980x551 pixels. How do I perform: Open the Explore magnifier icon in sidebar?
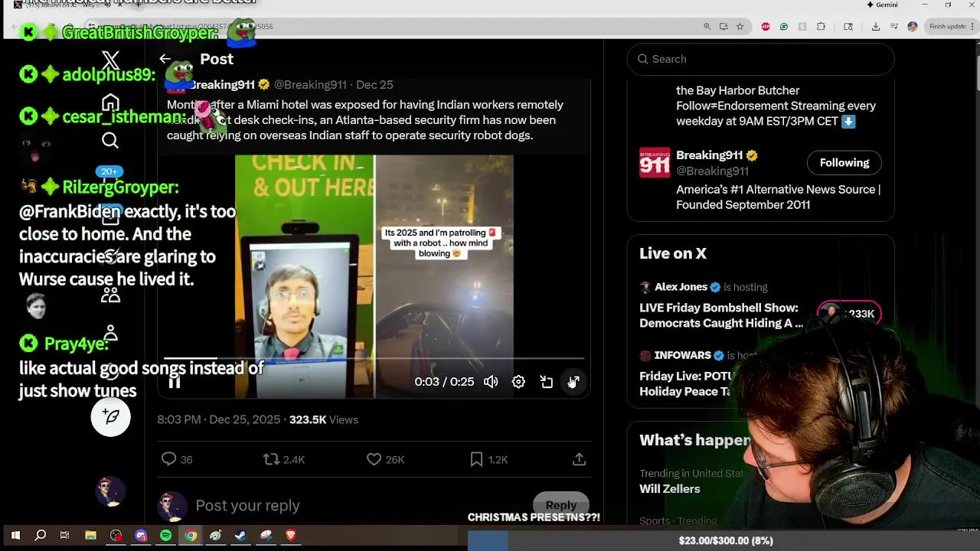(x=110, y=140)
